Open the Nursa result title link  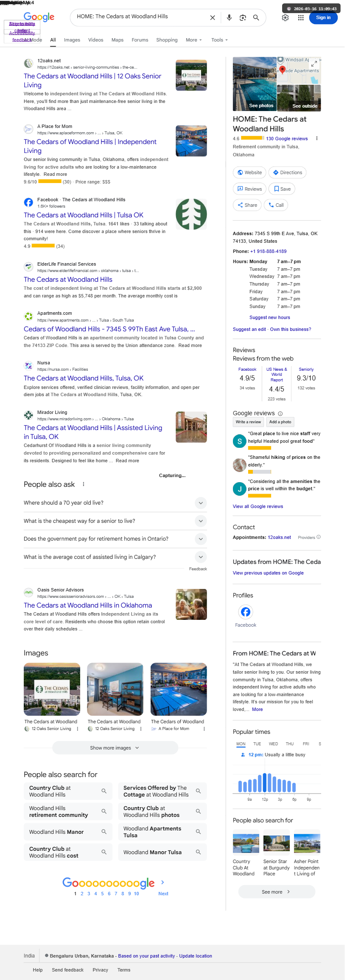click(x=84, y=378)
